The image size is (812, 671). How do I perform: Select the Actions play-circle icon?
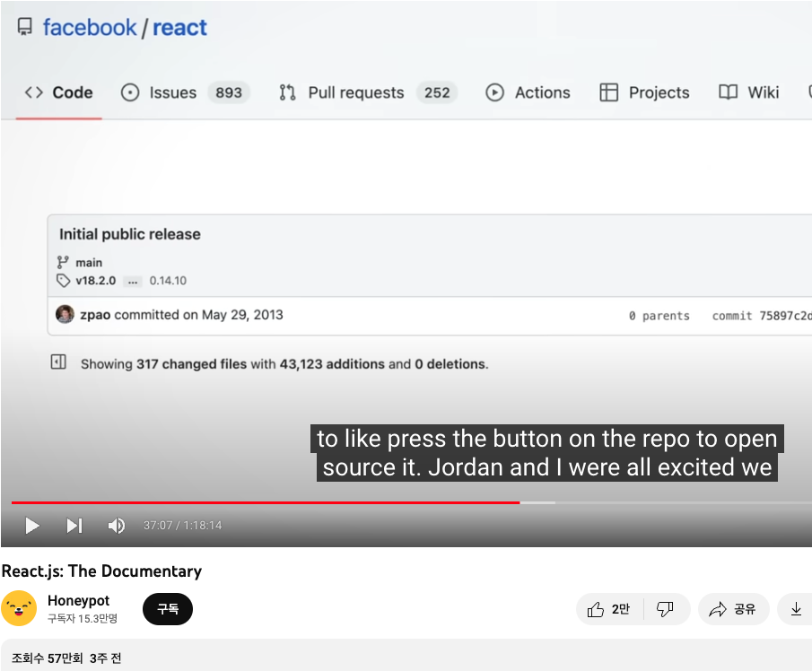(494, 92)
